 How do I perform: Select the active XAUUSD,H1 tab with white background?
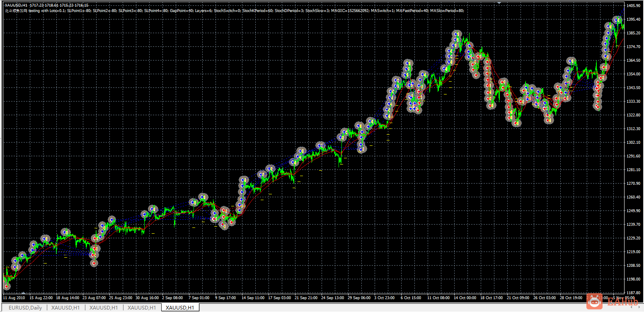click(x=180, y=308)
